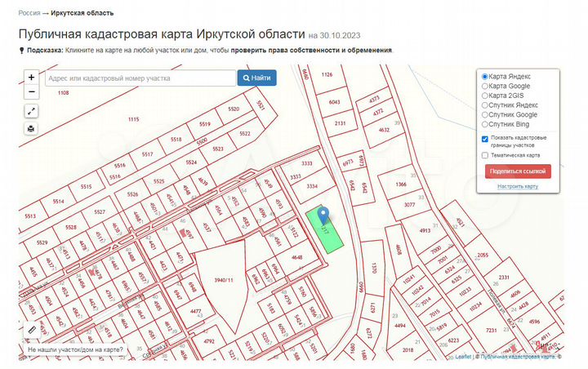Open Leaflet attribution link
Viewport: 588px width, 369px height.
(463, 357)
